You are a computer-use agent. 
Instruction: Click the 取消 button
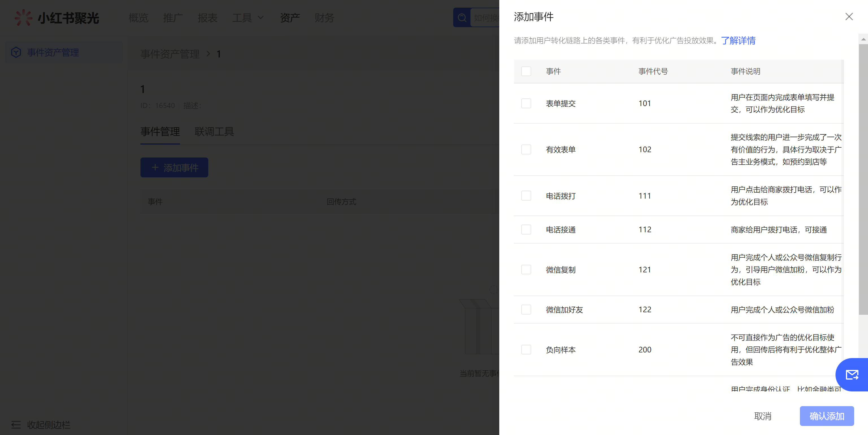[x=763, y=416]
